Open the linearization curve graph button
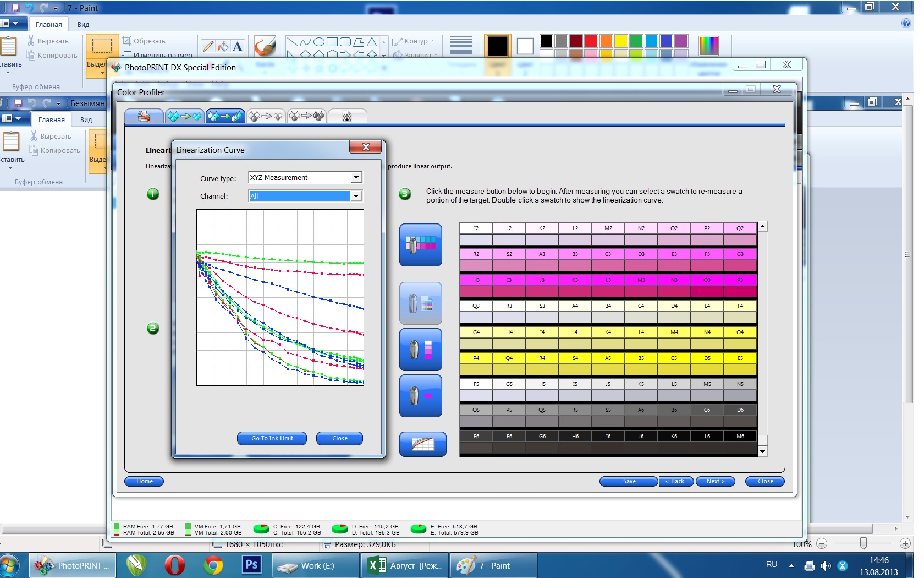924x578 pixels. (422, 444)
